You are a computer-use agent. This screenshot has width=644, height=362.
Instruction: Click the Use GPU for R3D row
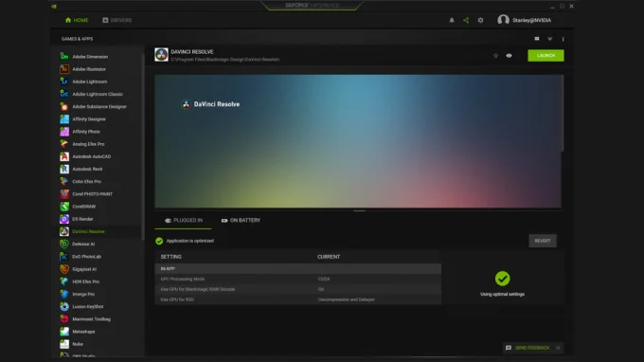coord(297,299)
